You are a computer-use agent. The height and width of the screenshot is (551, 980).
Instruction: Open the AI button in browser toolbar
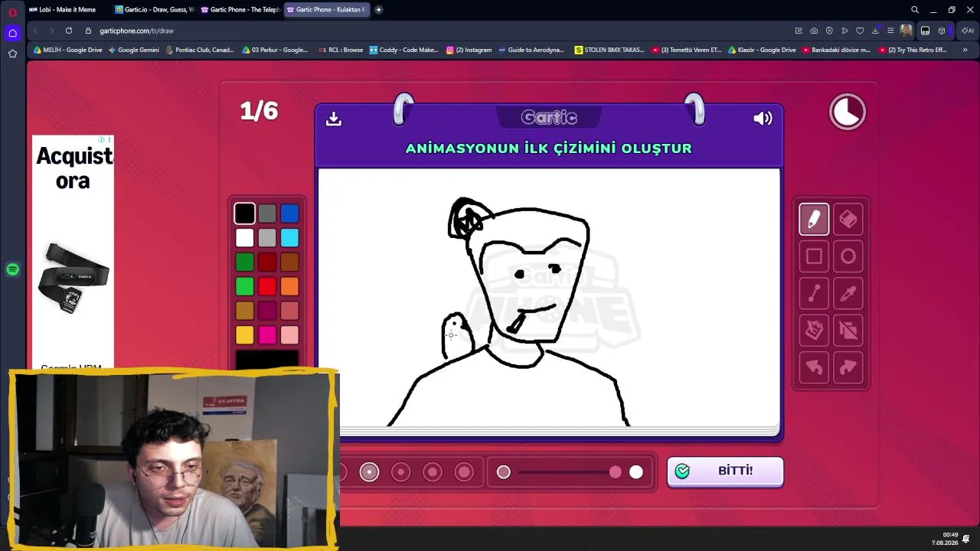coord(968,31)
